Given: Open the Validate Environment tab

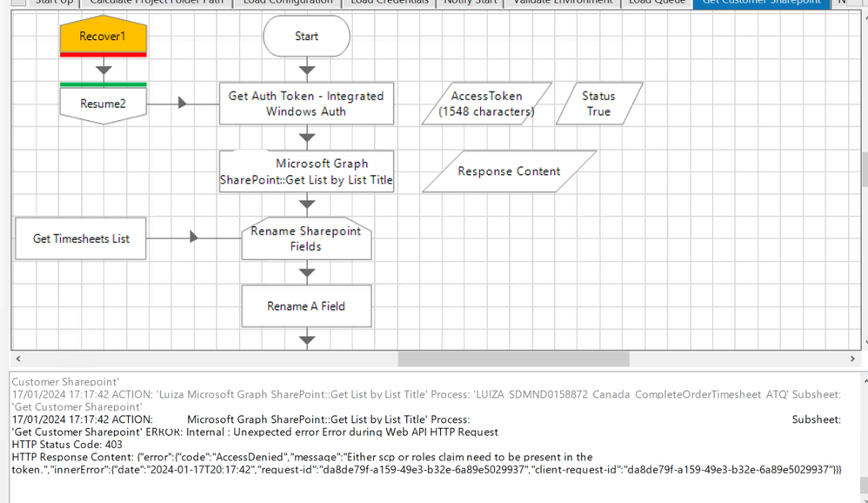Looking at the screenshot, I should coord(562,3).
